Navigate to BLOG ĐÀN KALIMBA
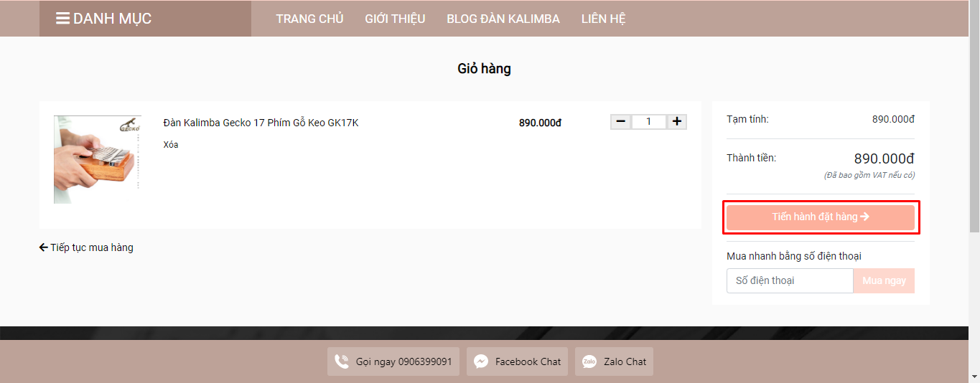 click(503, 19)
